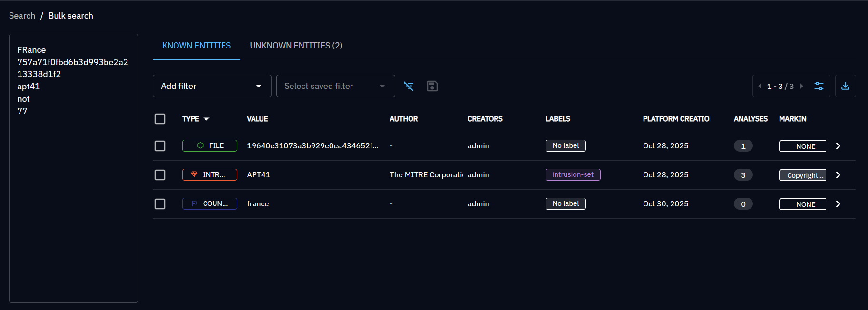This screenshot has width=868, height=310.
Task: Open the Add filter dropdown
Action: point(212,86)
